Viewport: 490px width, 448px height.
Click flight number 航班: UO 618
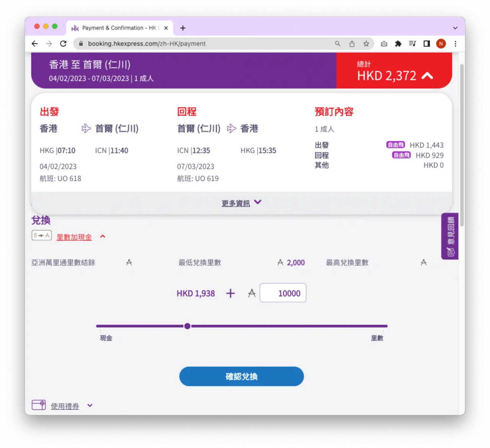tap(60, 179)
